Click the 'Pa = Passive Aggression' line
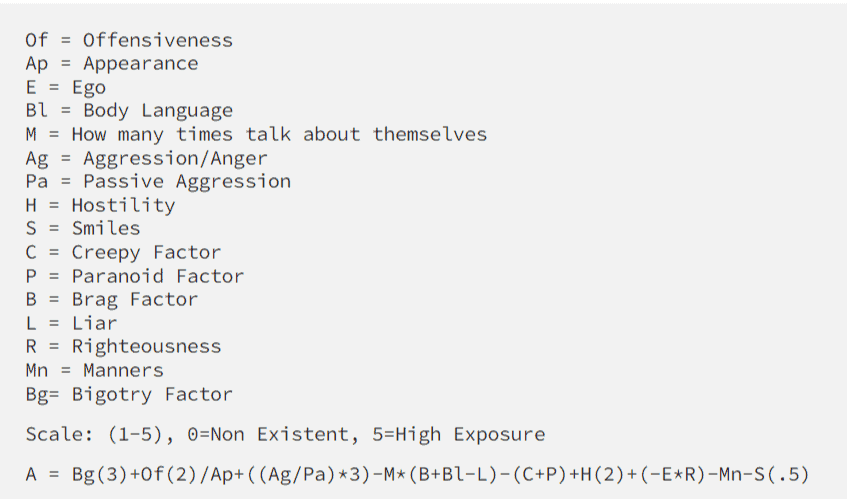Viewport: 847px width, 499px height. pyautogui.click(x=158, y=181)
